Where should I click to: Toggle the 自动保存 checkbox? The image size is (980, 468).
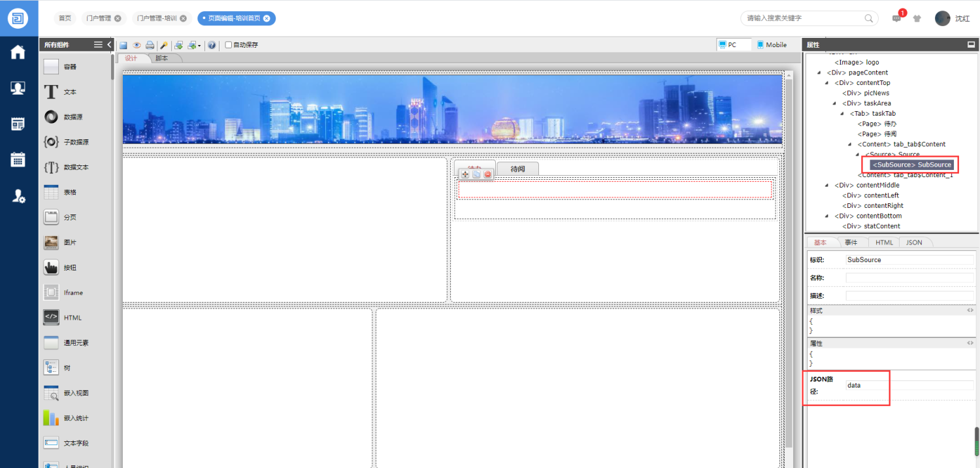click(x=228, y=45)
